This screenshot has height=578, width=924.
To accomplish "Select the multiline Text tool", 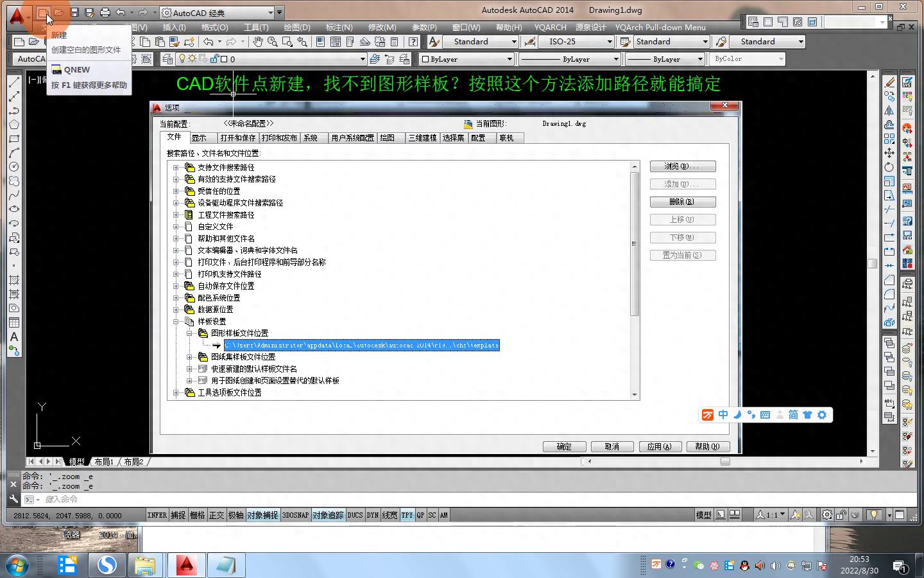I will [13, 337].
